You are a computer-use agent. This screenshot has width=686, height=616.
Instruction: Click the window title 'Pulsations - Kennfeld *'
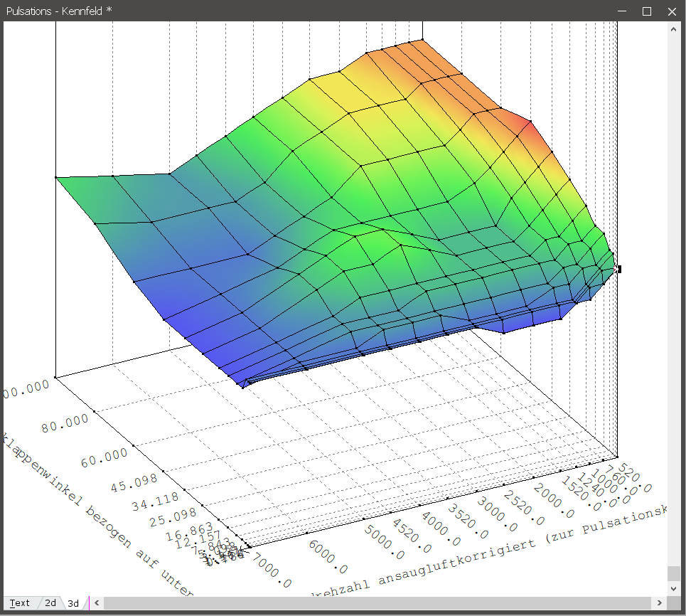[59, 11]
